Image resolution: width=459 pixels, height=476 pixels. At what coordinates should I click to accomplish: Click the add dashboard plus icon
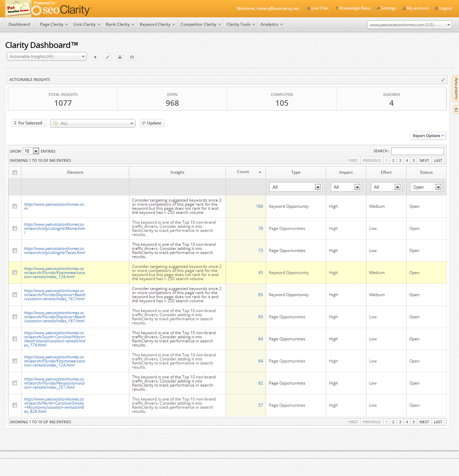point(95,57)
